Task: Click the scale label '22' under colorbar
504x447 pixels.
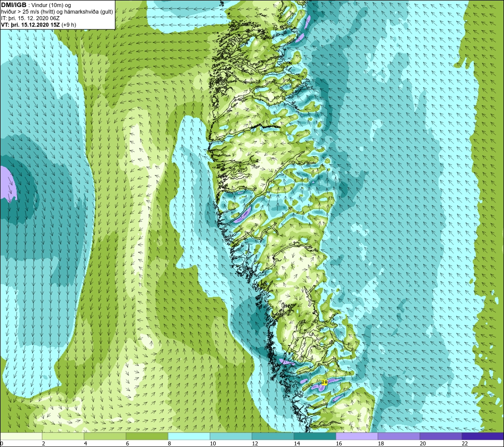Action: pyautogui.click(x=465, y=444)
